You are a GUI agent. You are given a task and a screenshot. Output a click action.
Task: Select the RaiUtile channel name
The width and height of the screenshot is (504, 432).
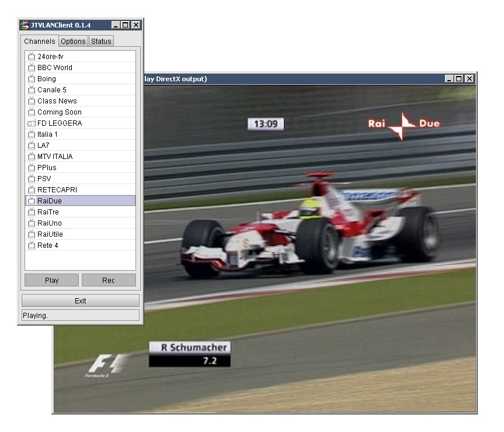(50, 234)
